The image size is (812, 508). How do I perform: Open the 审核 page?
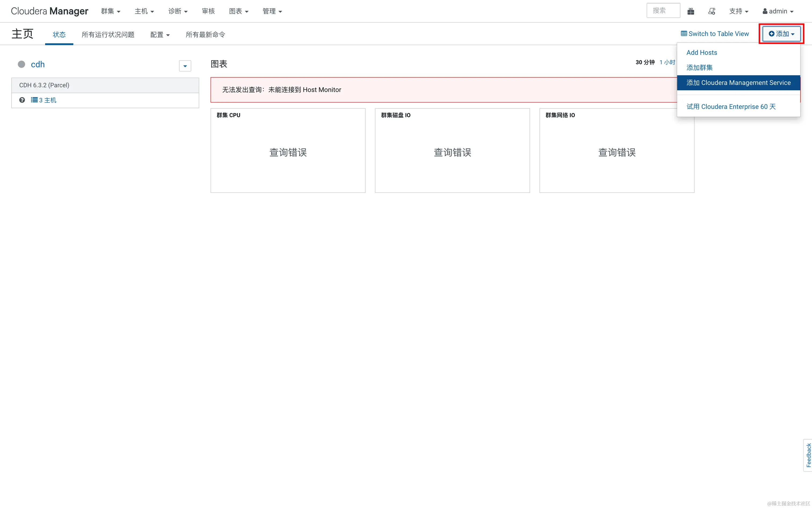208,11
